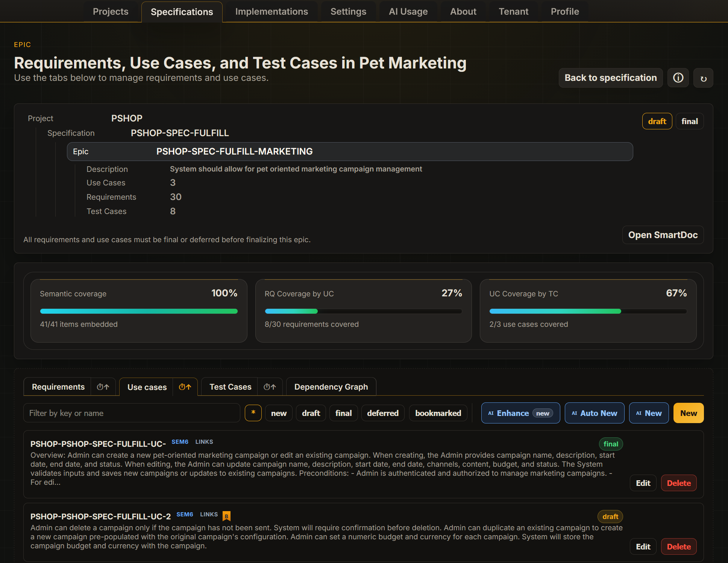
Task: Go to the Settings tab
Action: (x=348, y=12)
